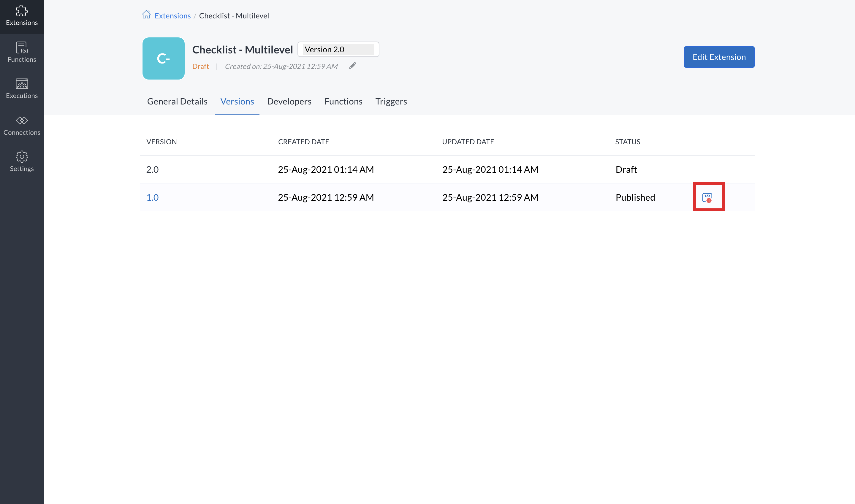Open the version 1.0 link
The width and height of the screenshot is (855, 504).
click(x=152, y=197)
